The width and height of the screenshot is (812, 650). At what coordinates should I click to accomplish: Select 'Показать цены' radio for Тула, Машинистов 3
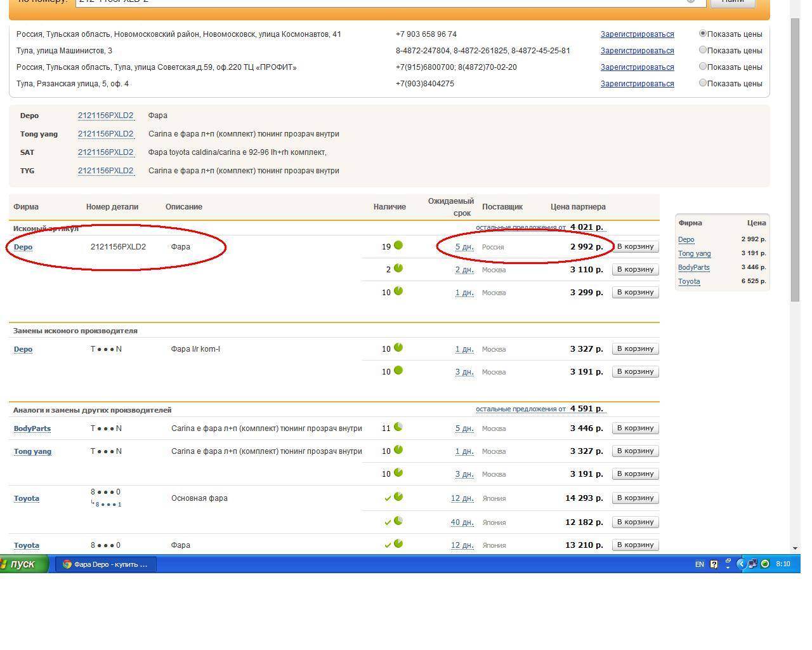point(703,50)
